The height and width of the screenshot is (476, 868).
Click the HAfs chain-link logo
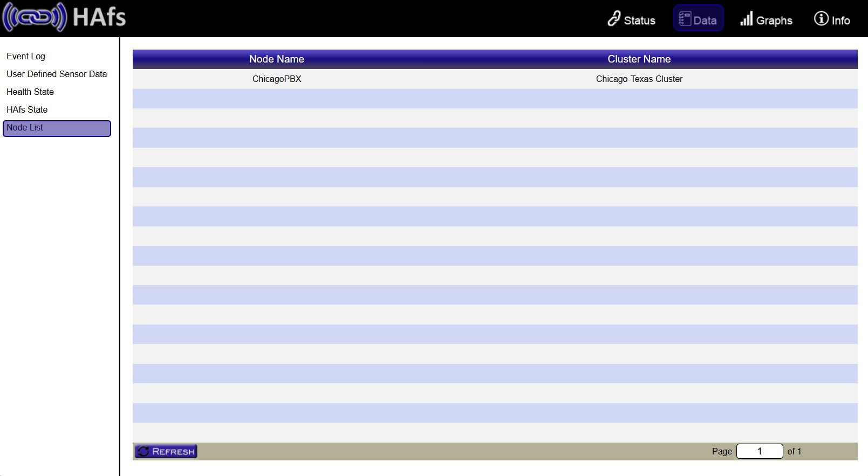tap(35, 17)
